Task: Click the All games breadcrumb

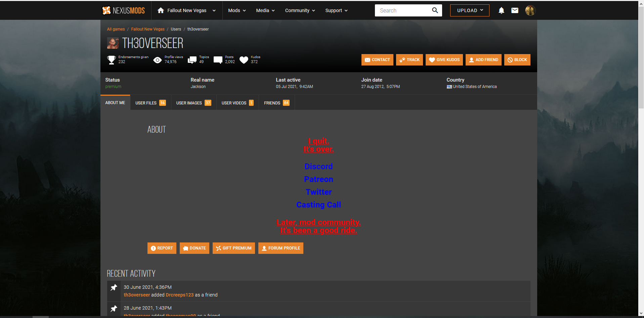Action: (x=116, y=29)
